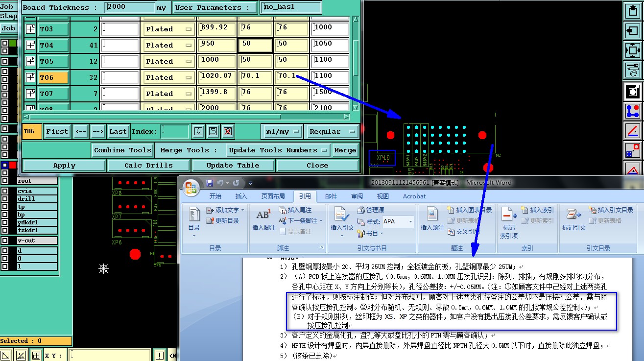The width and height of the screenshot is (644, 361).
Task: Click the T06 row crosshair icon
Action: point(30,77)
